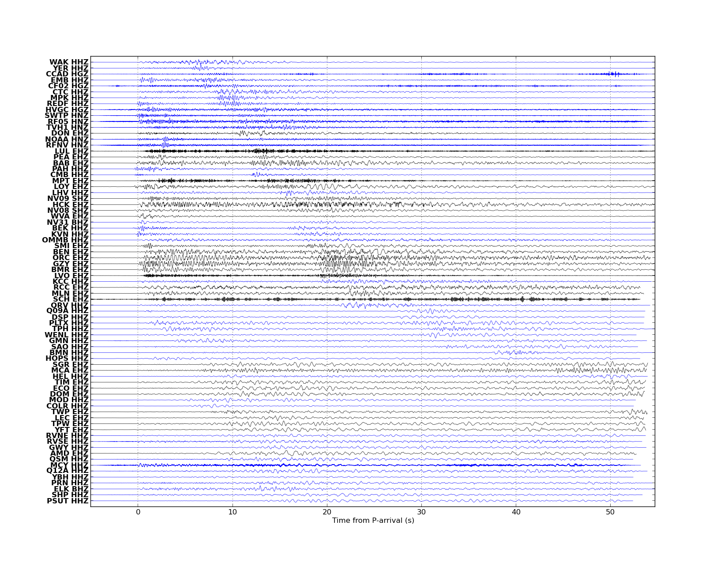Click the 10 tick on the time axis

[x=232, y=512]
